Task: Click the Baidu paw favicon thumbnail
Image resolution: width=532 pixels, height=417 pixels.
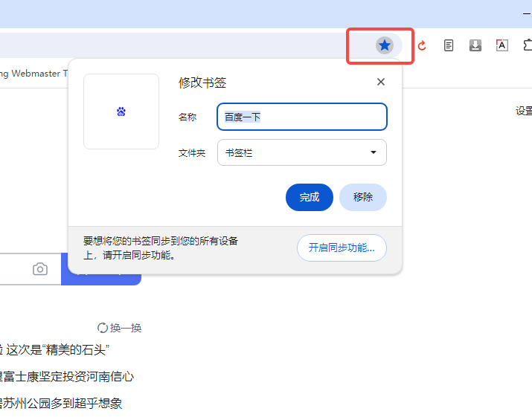Action: (x=121, y=111)
